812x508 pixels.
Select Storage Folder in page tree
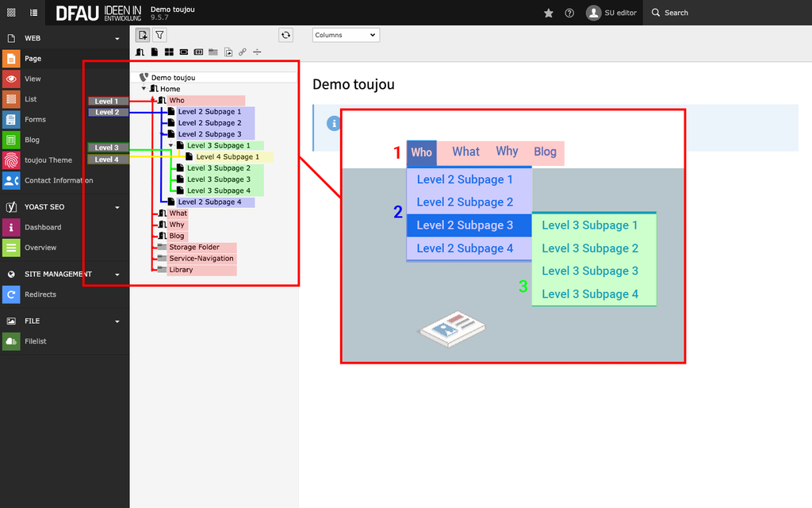pos(193,248)
